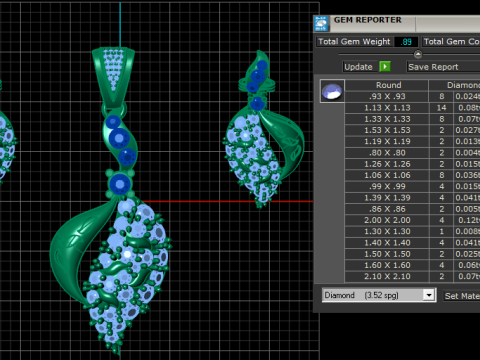Click quantity 14 in the 1.13 row
This screenshot has width=480, height=360.
[x=441, y=108]
